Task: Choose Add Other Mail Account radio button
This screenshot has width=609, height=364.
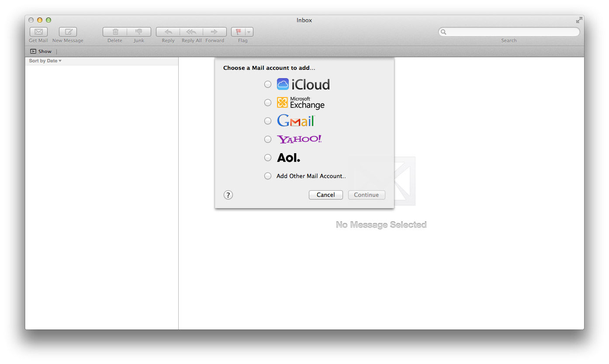Action: pyautogui.click(x=268, y=176)
